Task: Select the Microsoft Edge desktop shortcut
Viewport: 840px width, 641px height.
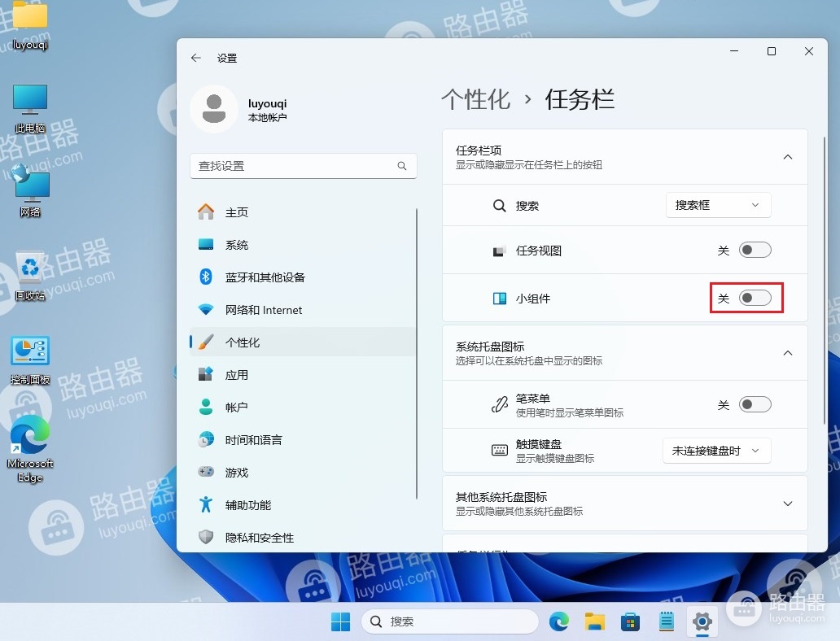Action: (30, 449)
